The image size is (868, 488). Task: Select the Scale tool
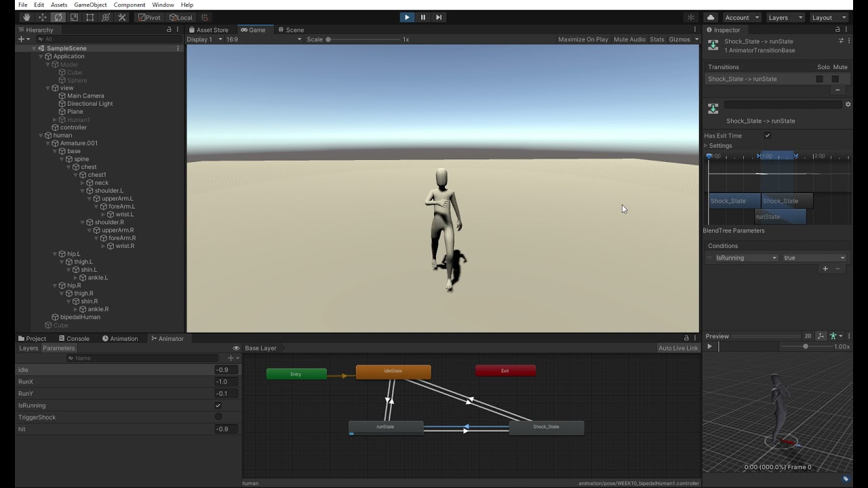[74, 17]
